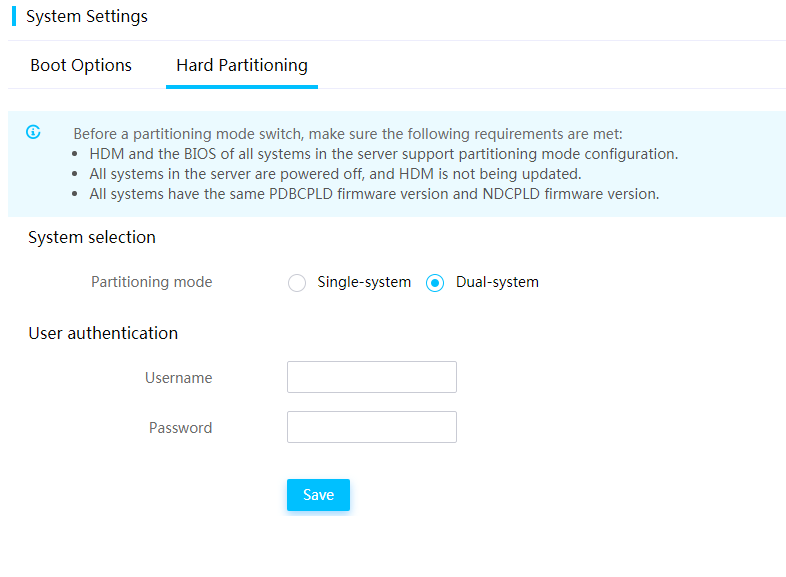This screenshot has height=577, width=786.
Task: Focus the Username input field
Action: point(371,377)
